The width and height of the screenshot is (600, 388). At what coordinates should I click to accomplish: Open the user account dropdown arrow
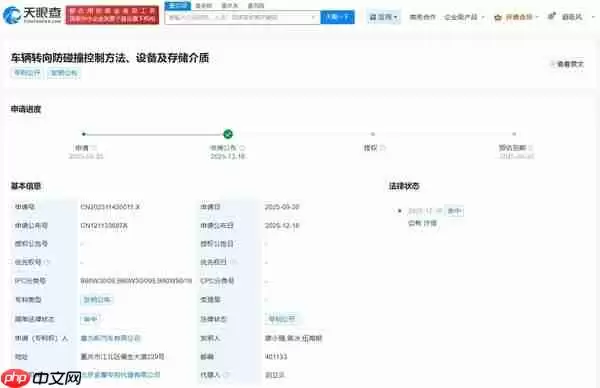pyautogui.click(x=593, y=17)
